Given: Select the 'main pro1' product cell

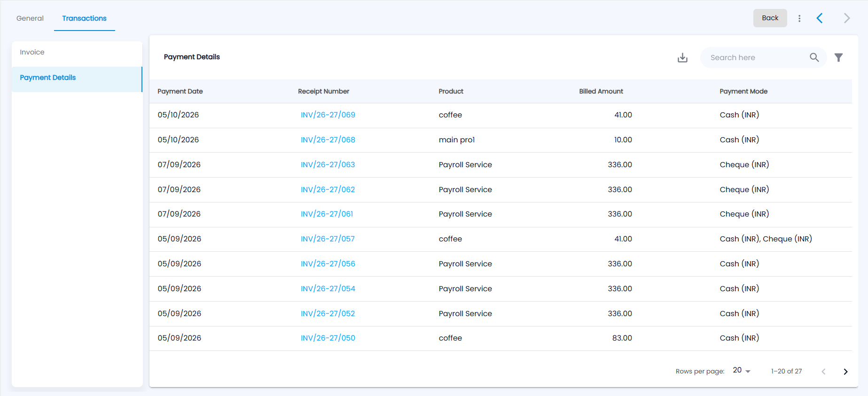Looking at the screenshot, I should pyautogui.click(x=457, y=140).
